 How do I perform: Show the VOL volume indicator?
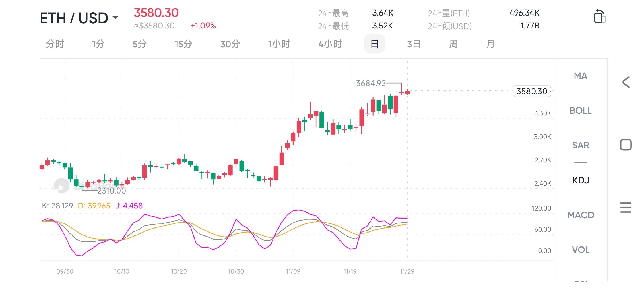[x=580, y=250]
